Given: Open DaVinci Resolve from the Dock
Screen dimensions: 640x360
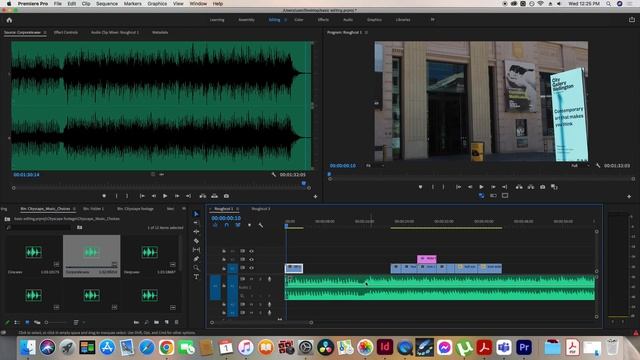Looking at the screenshot, I should click(x=325, y=347).
